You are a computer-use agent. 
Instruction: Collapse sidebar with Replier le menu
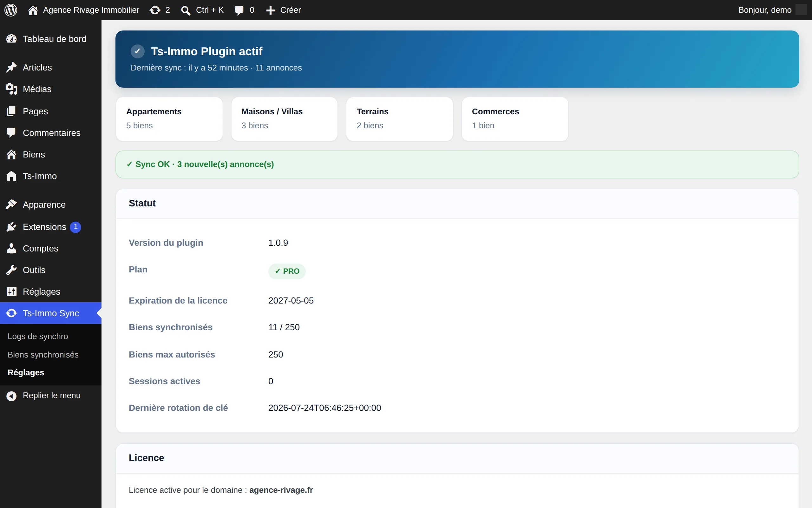pyautogui.click(x=51, y=396)
